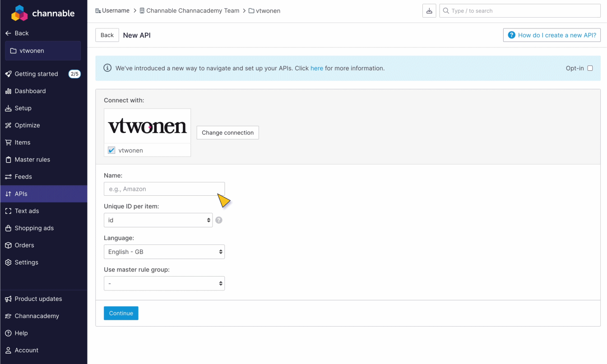Open Shopping ads section
Screen dimensions: 607x364
[x=34, y=228]
